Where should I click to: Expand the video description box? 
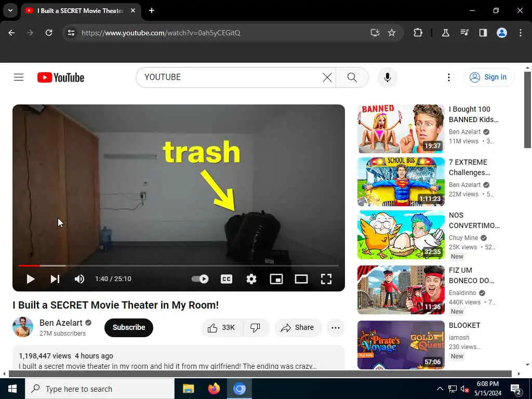[x=179, y=357]
